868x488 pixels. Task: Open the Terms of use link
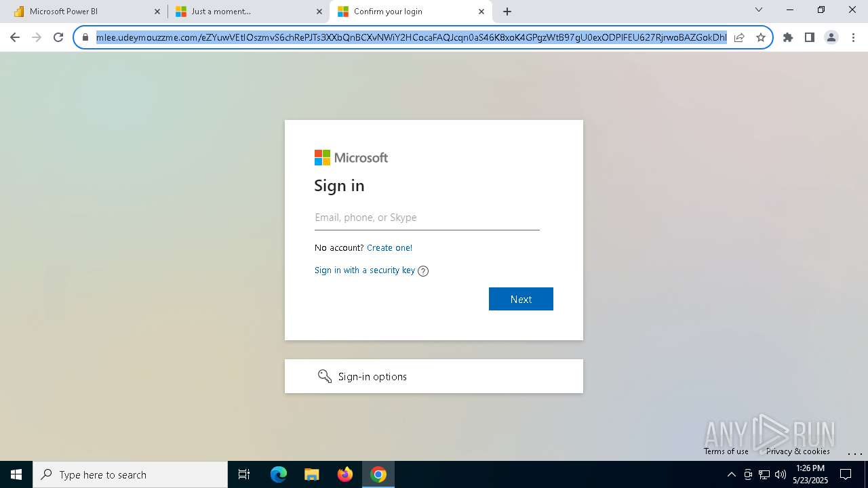726,451
